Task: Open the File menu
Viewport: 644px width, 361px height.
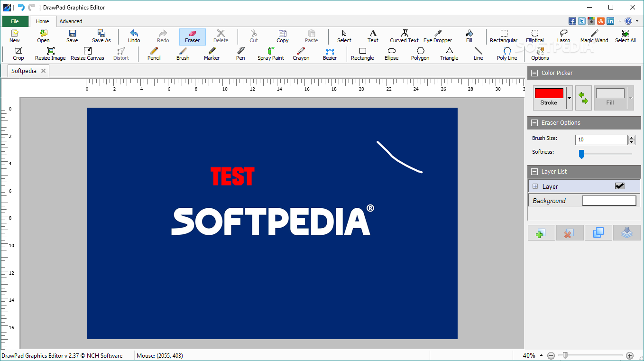Action: 15,21
